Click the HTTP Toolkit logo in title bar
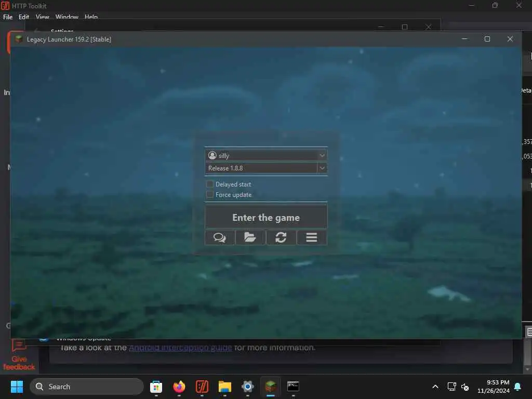The width and height of the screenshot is (532, 399). click(5, 5)
